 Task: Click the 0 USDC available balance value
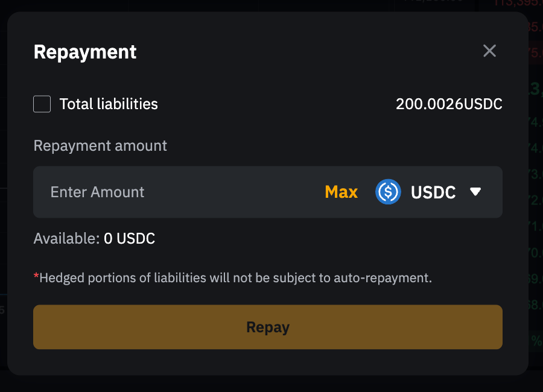tap(130, 239)
